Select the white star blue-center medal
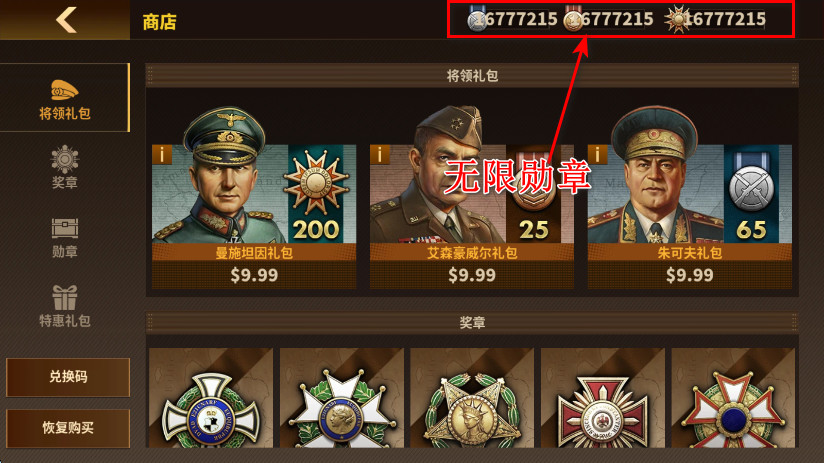This screenshot has height=463, width=824. (342, 398)
